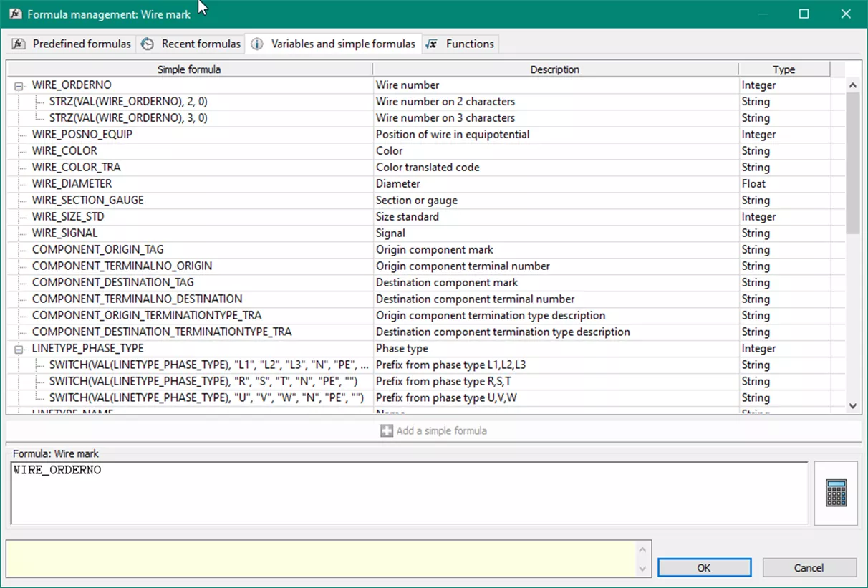Collapse the LINETYPE_PHASE_TYPE tree node
Screen dimensions: 868x588
coord(19,350)
